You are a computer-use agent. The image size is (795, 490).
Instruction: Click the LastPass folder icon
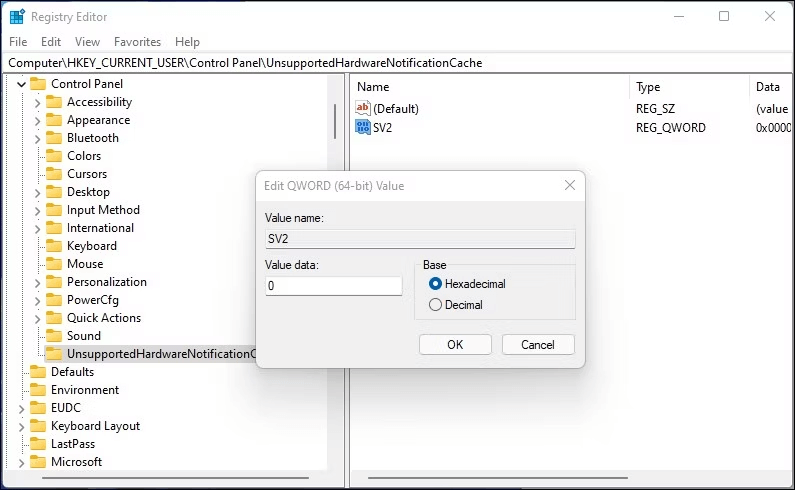(38, 444)
